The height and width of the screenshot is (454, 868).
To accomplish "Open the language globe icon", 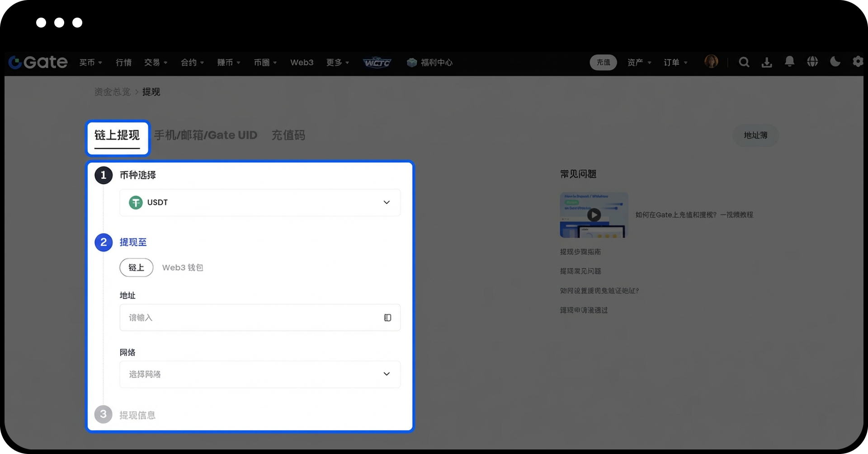I will tap(812, 62).
